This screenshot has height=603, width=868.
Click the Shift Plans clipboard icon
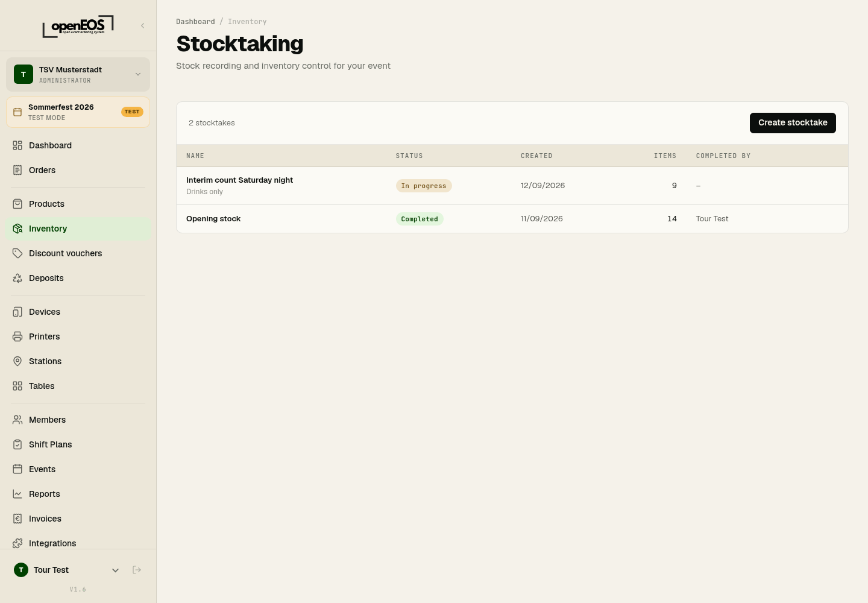click(x=17, y=444)
